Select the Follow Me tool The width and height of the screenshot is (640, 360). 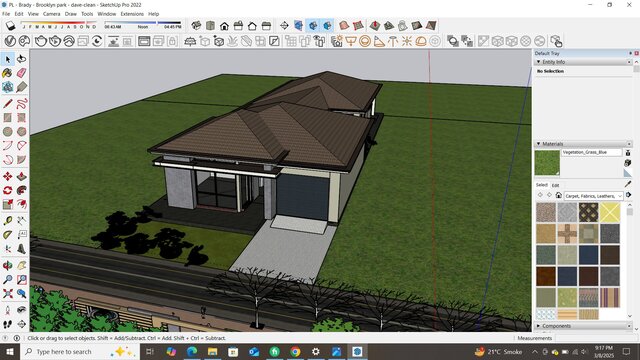[22, 190]
